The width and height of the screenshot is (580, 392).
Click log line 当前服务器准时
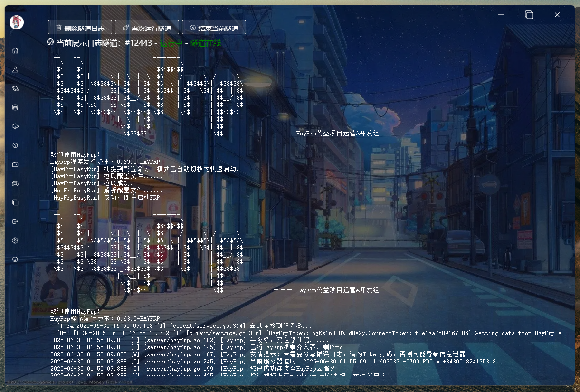273,362
